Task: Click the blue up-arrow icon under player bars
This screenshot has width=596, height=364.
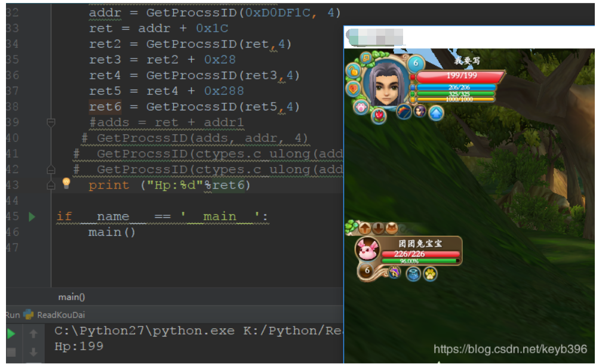Action: [436, 113]
